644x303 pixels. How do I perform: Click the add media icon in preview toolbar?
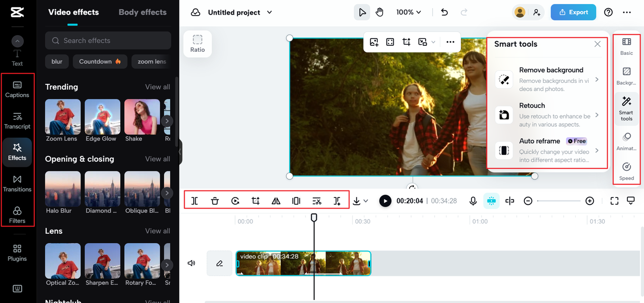[374, 42]
